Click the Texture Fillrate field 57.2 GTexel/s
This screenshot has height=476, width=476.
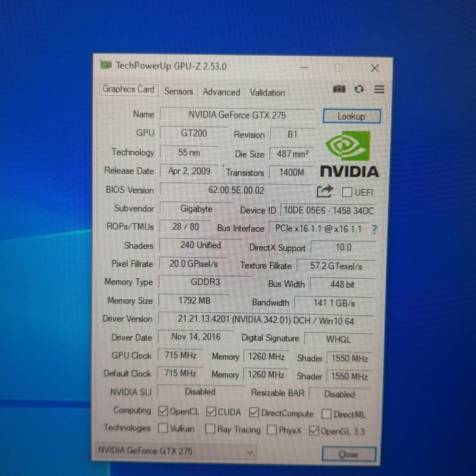point(336,267)
